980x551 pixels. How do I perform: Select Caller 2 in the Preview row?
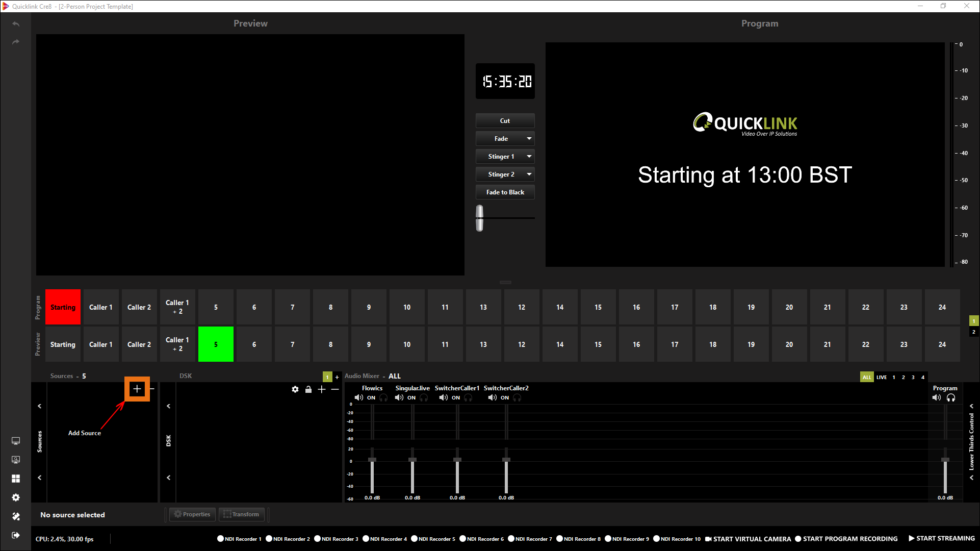(x=139, y=344)
